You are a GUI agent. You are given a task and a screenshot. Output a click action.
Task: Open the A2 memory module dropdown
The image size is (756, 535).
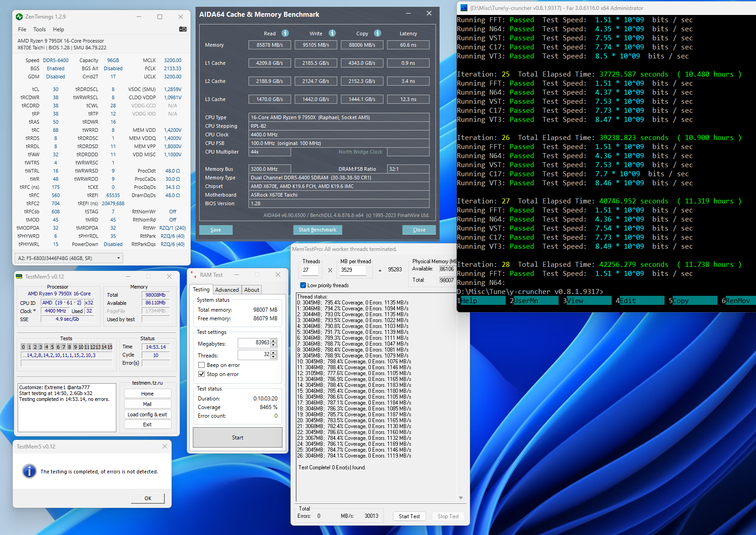(x=119, y=258)
